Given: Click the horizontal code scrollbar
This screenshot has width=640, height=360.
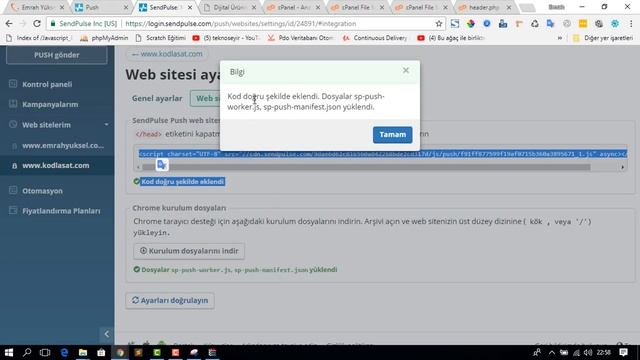Looking at the screenshot, I should [366, 167].
